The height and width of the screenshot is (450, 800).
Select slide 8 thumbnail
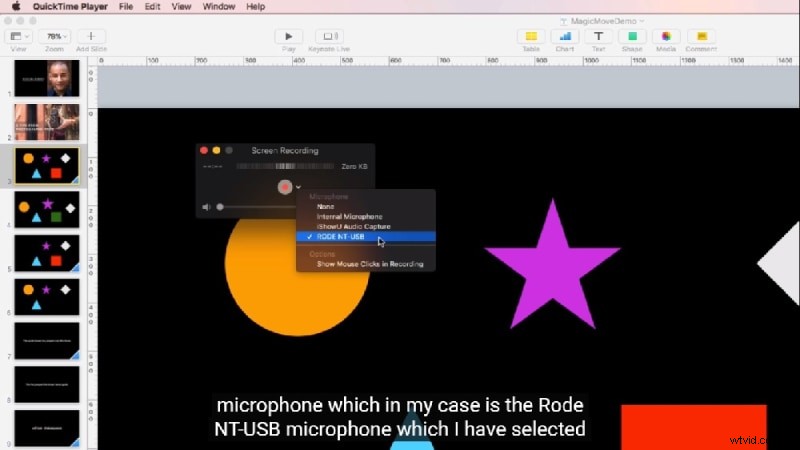(47, 385)
